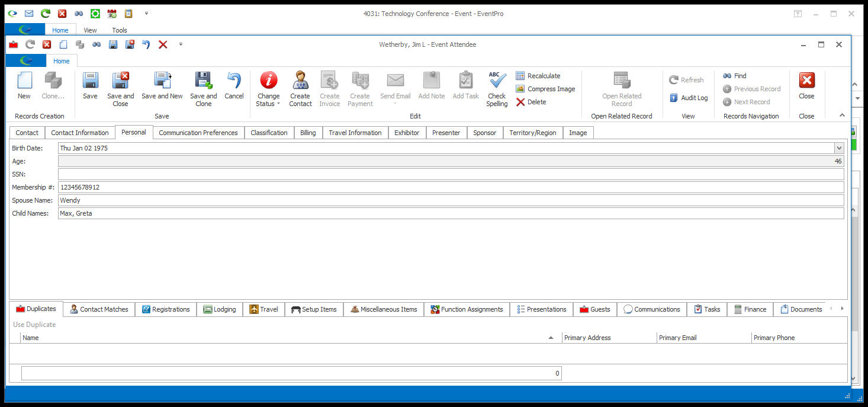Click the Membership # field

pyautogui.click(x=451, y=187)
